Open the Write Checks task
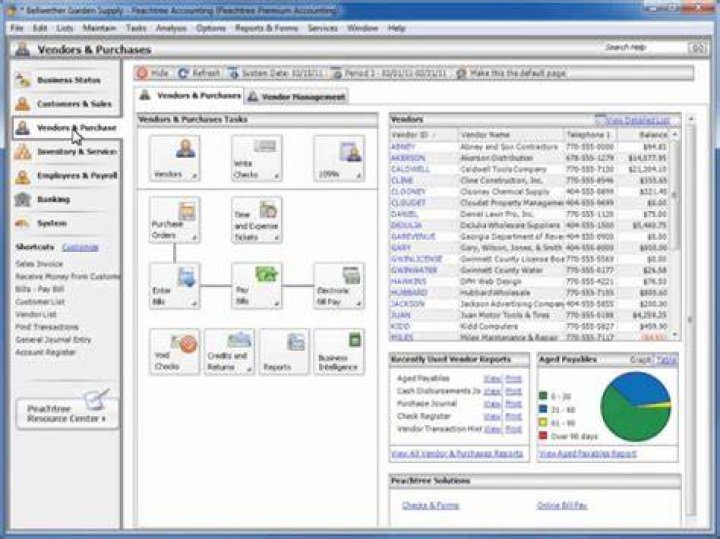Screen dimensions: 720x539 coord(257,158)
